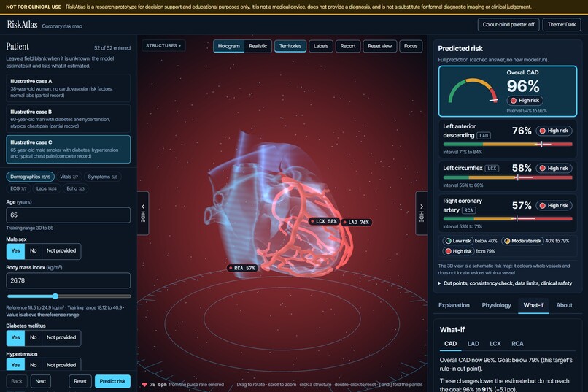The height and width of the screenshot is (392, 588).
Task: Click the LCX abbreviation tag
Action: coord(492,169)
